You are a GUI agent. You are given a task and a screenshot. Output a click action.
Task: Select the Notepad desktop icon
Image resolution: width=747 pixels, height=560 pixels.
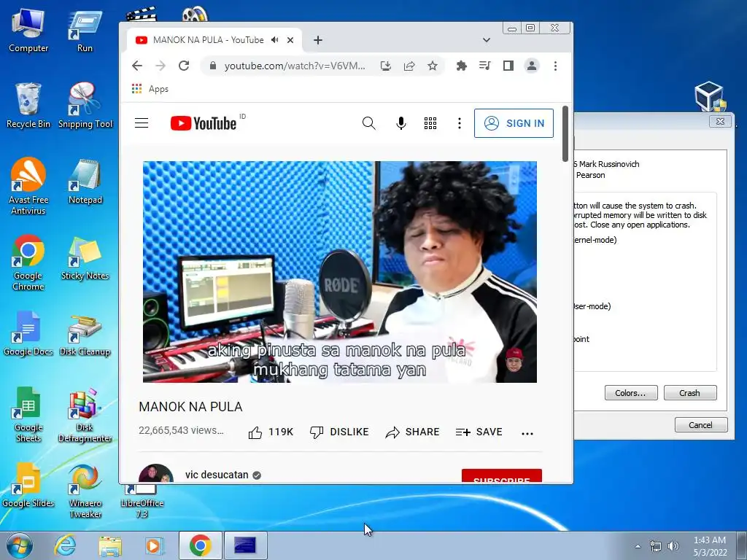[85, 182]
